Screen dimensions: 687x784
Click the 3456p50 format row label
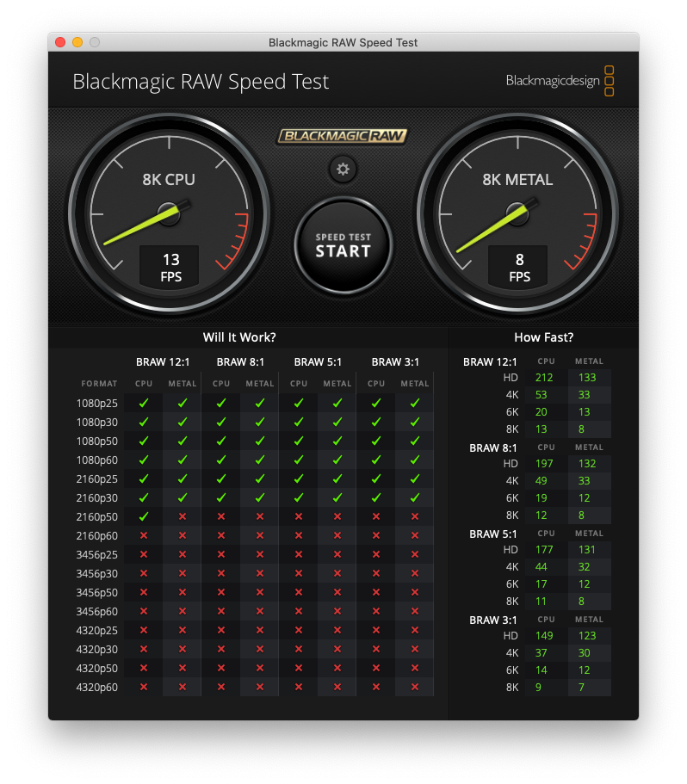(97, 593)
